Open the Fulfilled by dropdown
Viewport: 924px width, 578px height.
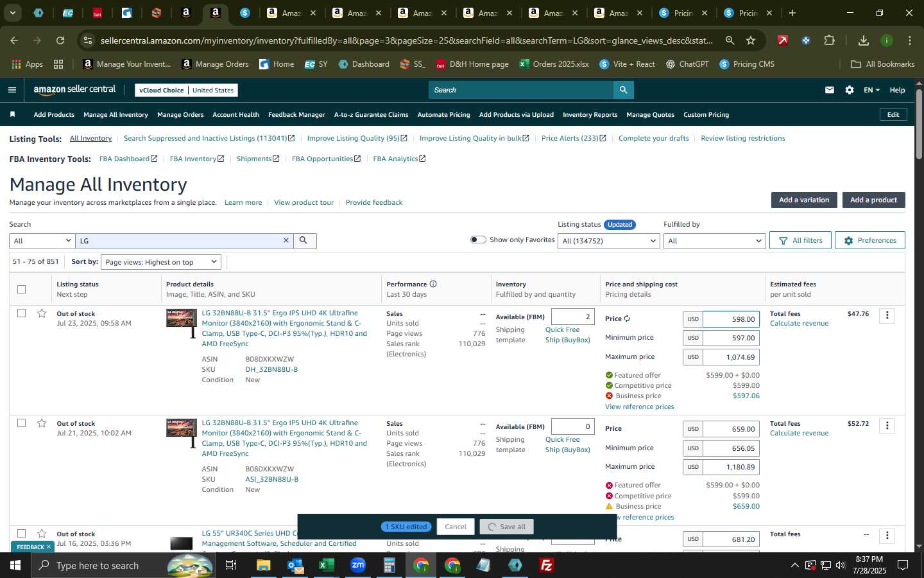[x=714, y=241]
